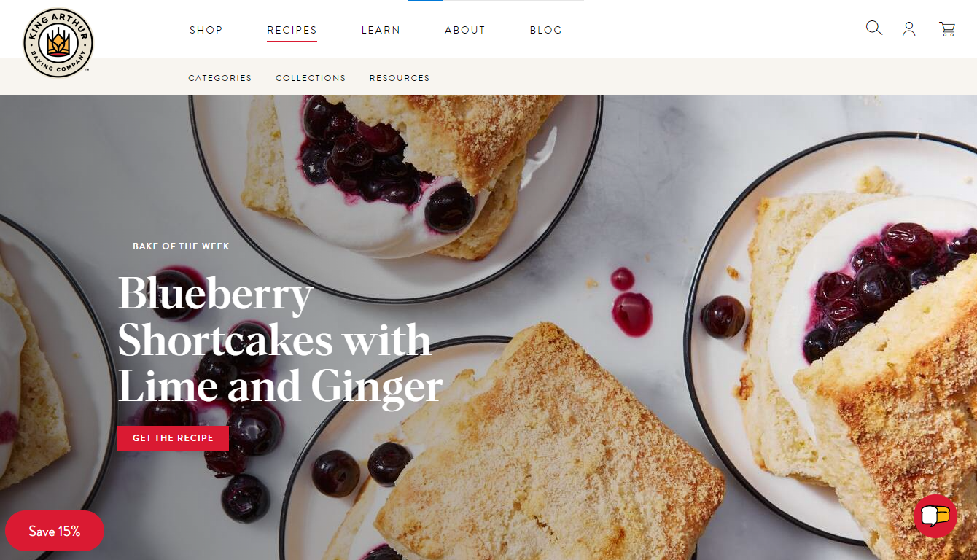This screenshot has height=560, width=977.
Task: Visit the BLOG nav link
Action: tap(546, 30)
